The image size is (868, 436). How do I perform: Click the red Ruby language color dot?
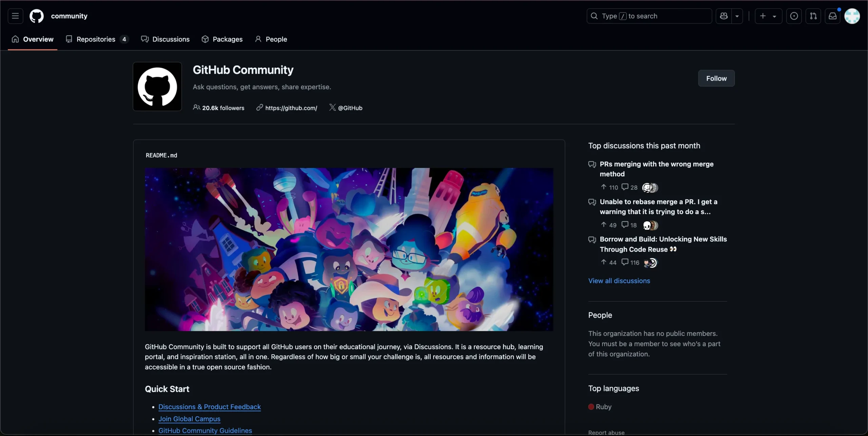click(x=591, y=407)
